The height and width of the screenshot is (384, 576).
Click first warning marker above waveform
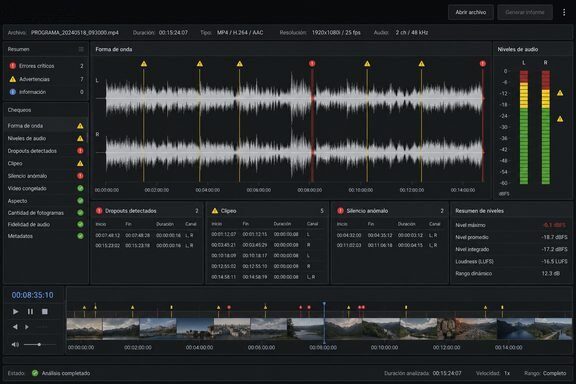pos(144,64)
